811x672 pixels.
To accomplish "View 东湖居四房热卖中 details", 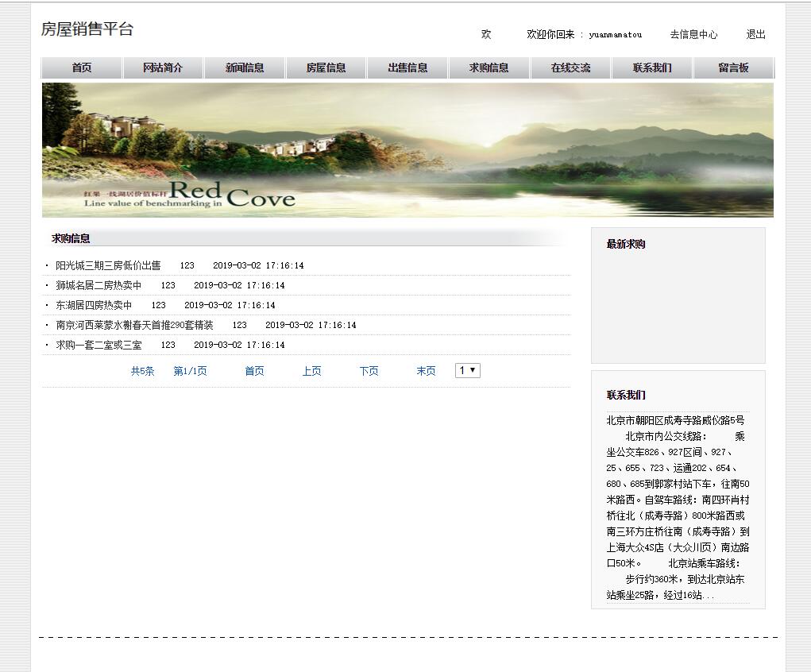I will 97,305.
